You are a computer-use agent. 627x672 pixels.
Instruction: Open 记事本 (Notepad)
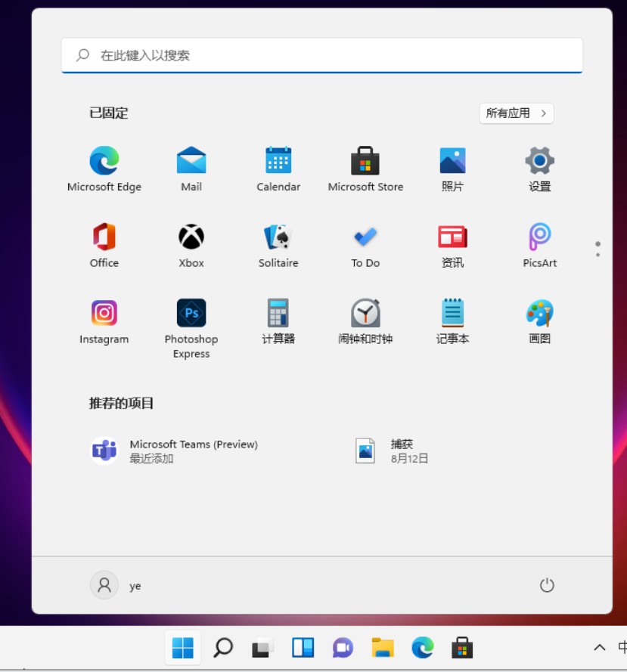452,313
